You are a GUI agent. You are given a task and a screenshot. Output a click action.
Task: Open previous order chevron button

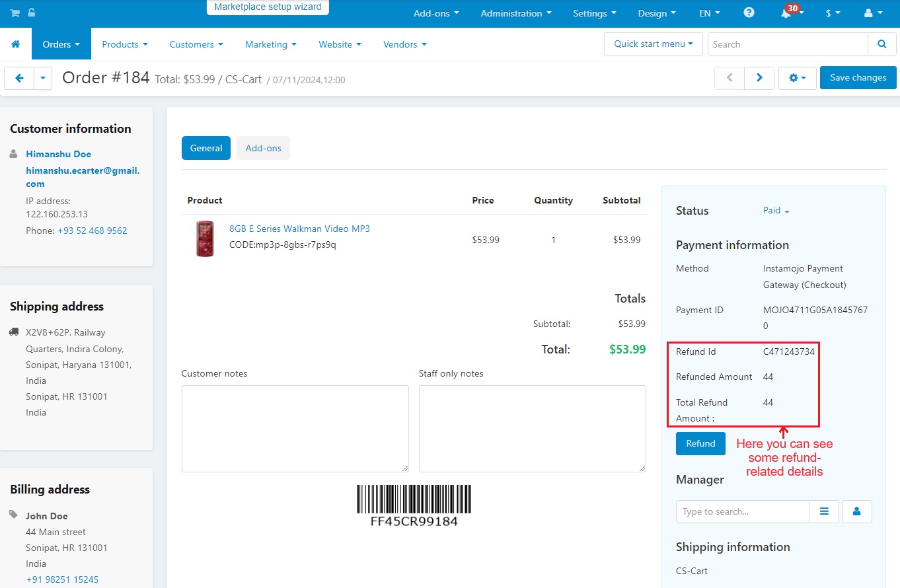[730, 78]
